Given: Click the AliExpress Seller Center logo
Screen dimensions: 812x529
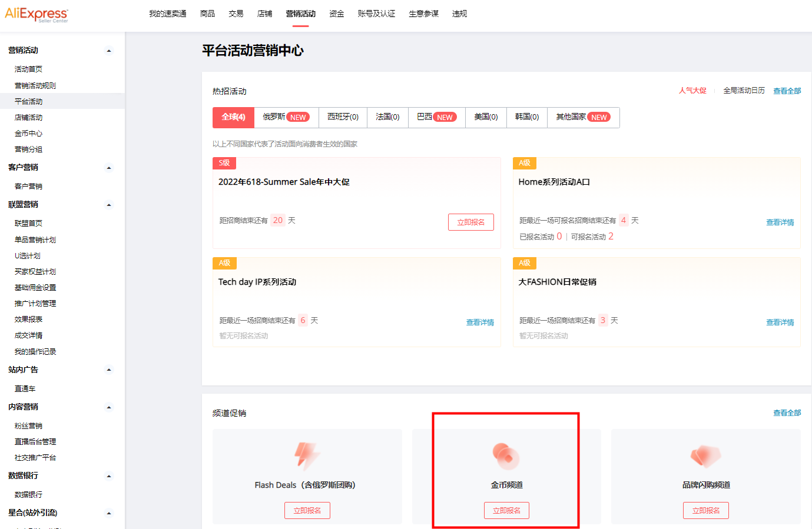Looking at the screenshot, I should (37, 14).
